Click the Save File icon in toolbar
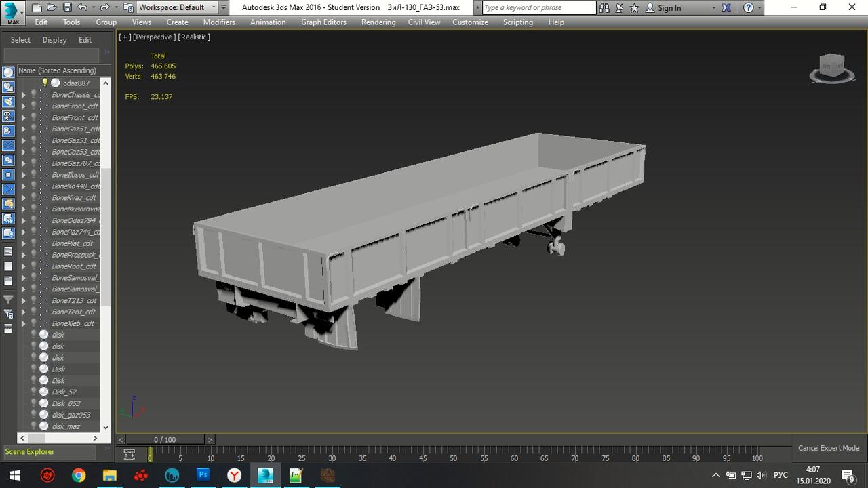This screenshot has width=868, height=488. 66,7
